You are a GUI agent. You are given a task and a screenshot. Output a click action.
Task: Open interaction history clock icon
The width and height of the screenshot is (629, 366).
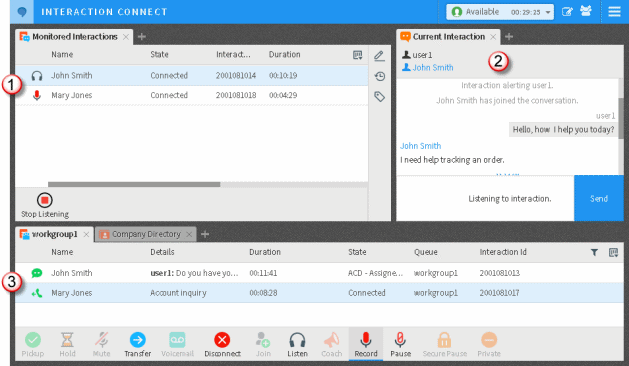click(x=379, y=76)
